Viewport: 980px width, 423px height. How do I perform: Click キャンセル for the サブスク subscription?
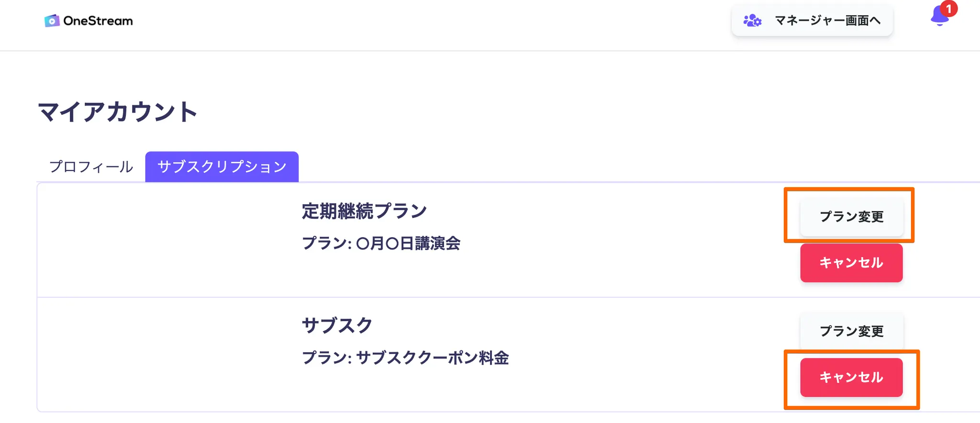click(851, 378)
